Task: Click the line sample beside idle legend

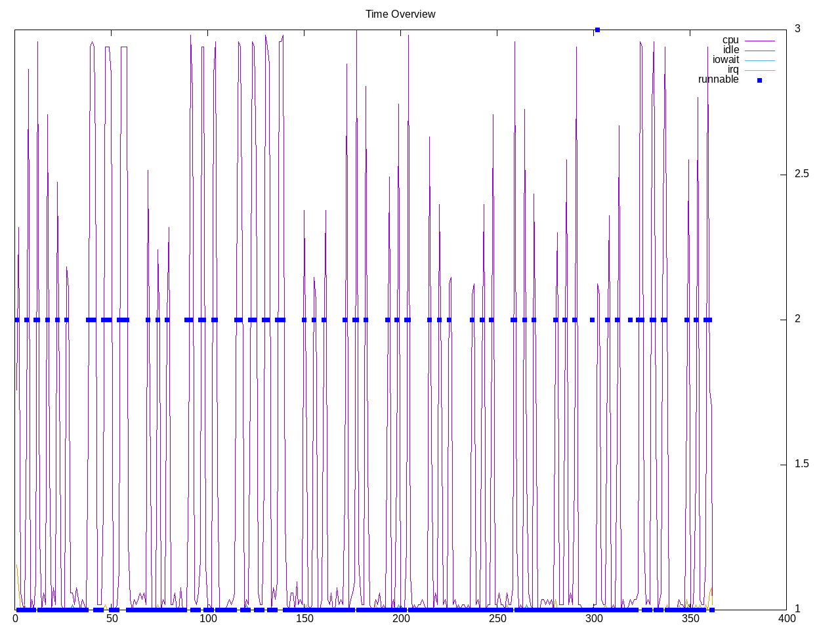Action: coord(759,51)
